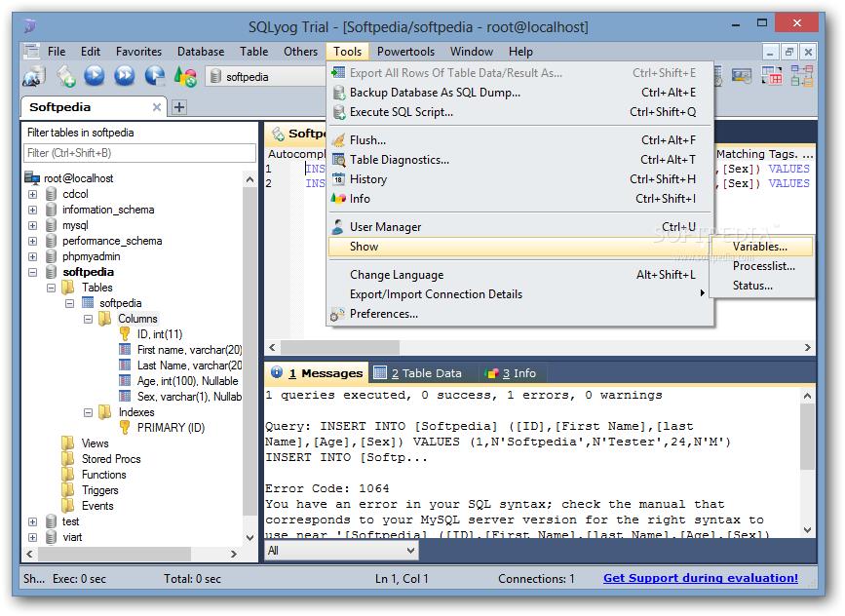Choose Variables... from the Show submenu
845x616 pixels.
click(761, 247)
